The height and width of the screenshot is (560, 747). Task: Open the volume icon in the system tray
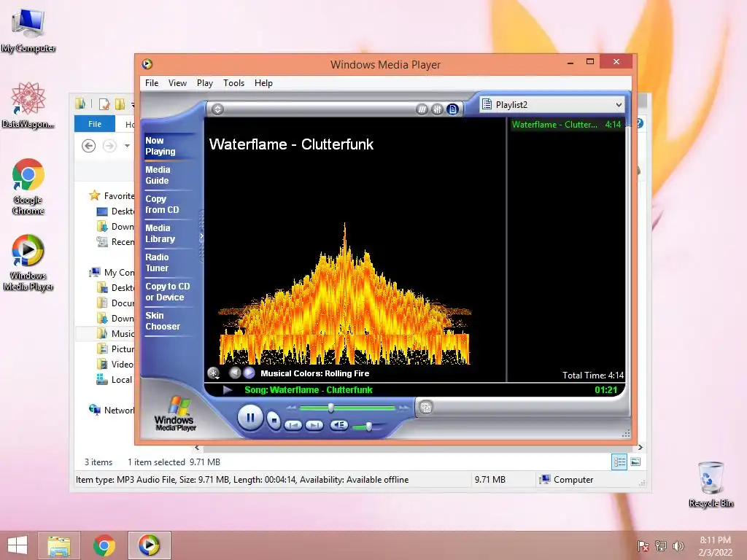[678, 545]
